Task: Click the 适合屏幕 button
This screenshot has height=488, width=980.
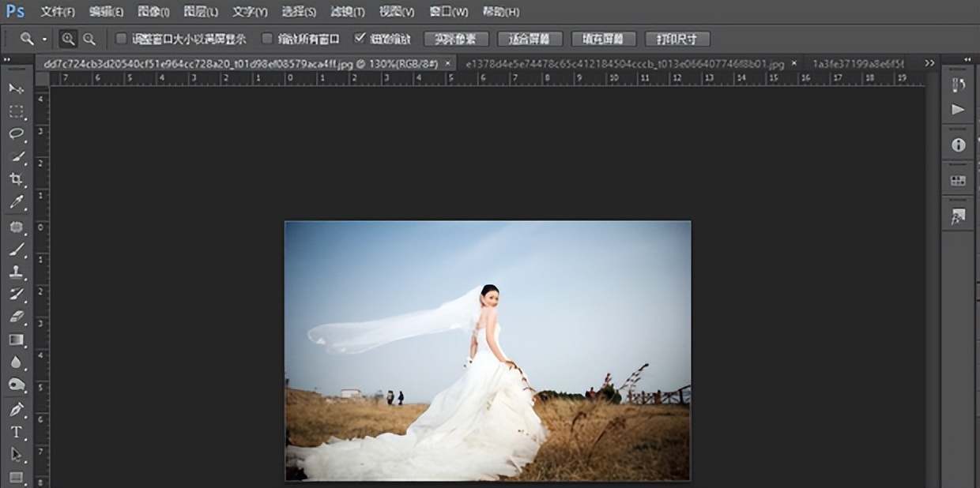Action: (530, 39)
